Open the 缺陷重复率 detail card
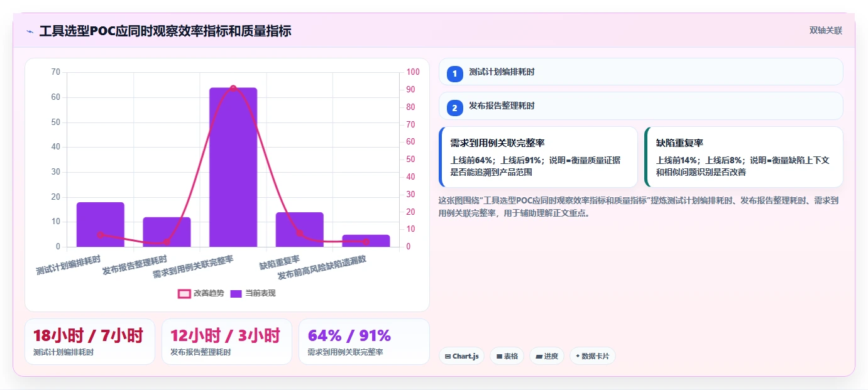 (x=744, y=157)
